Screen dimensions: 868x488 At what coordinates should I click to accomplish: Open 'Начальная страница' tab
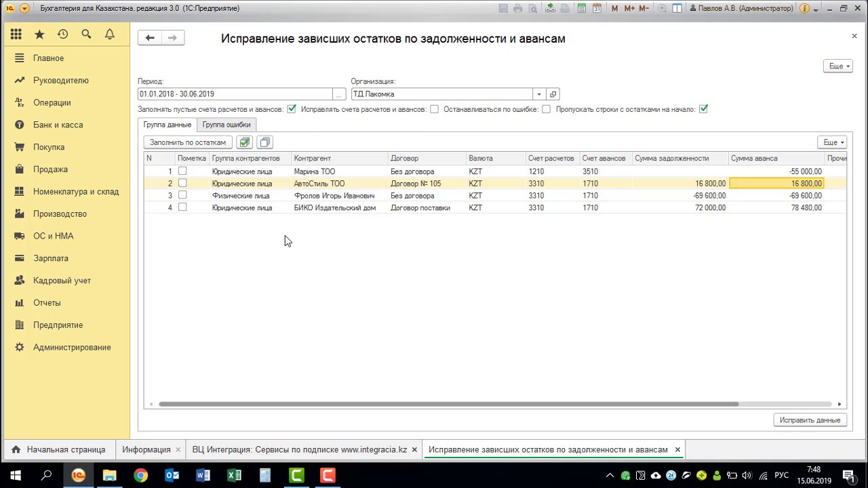[59, 449]
